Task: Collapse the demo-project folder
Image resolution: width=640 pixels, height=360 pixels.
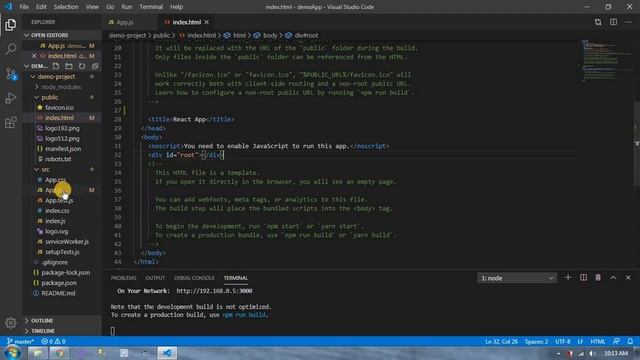Action: (56, 77)
